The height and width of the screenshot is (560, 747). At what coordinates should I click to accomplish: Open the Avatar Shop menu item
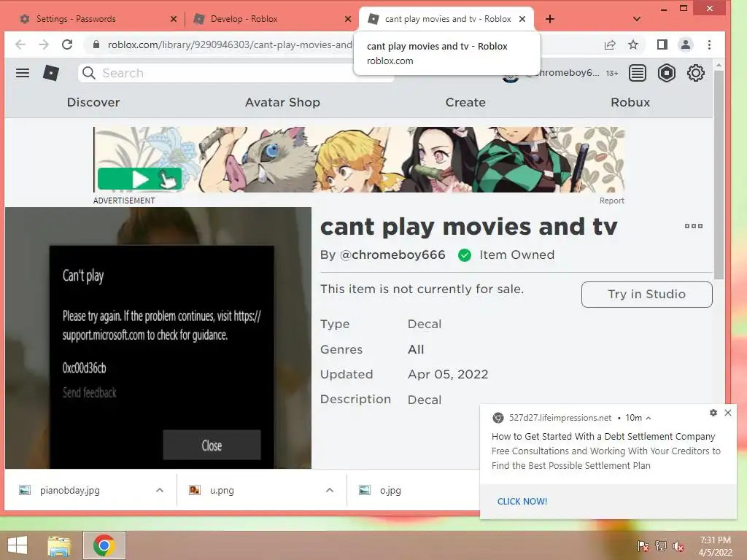point(282,102)
